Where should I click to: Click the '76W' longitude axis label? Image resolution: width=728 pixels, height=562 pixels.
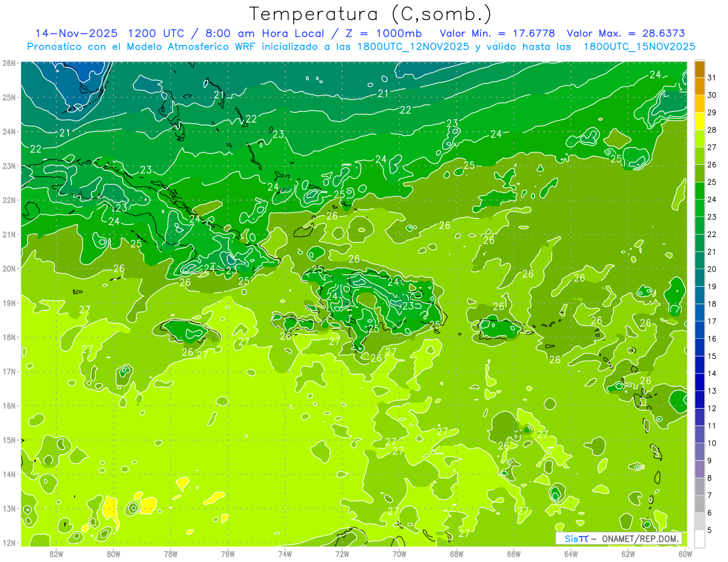[x=227, y=553]
